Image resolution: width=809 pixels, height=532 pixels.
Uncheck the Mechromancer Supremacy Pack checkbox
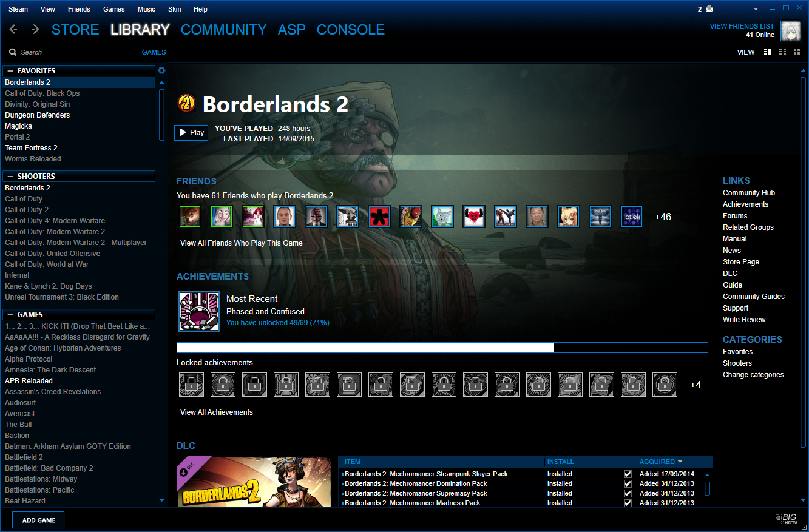(x=628, y=493)
